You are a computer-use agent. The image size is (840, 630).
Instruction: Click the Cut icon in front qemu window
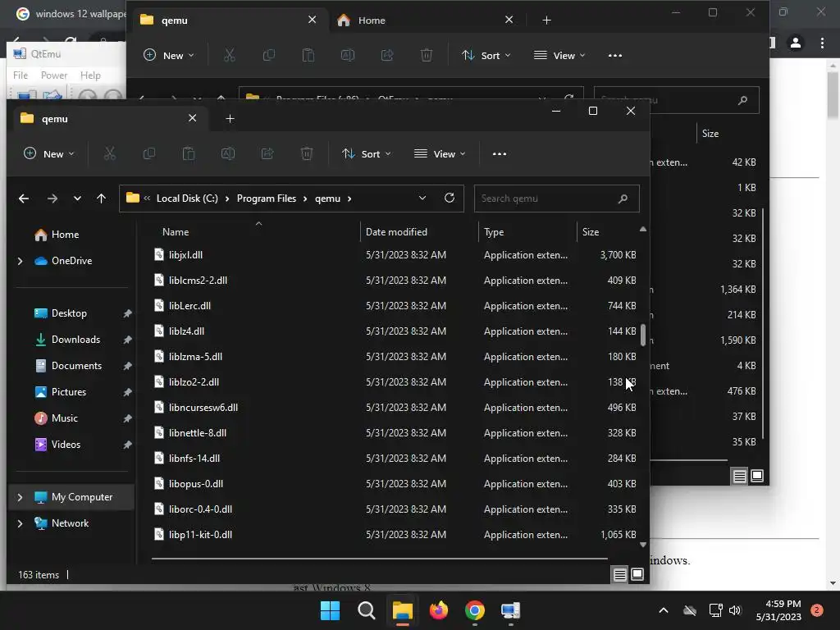tap(110, 153)
